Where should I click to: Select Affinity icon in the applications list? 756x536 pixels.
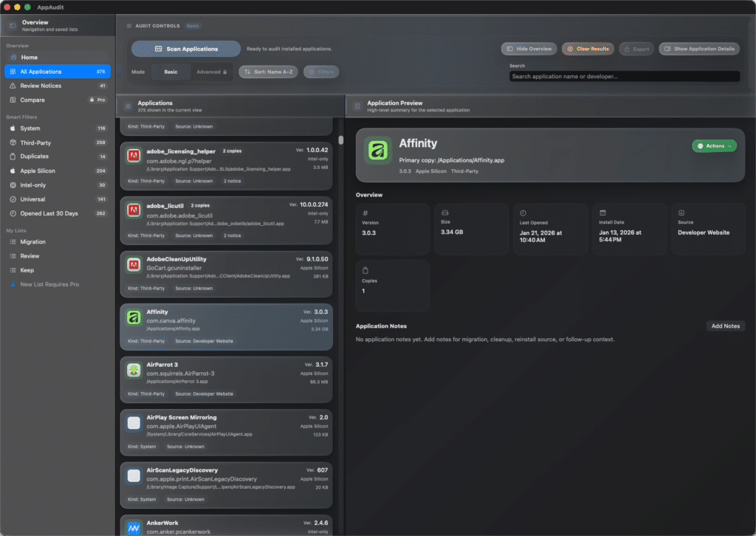[x=134, y=317]
